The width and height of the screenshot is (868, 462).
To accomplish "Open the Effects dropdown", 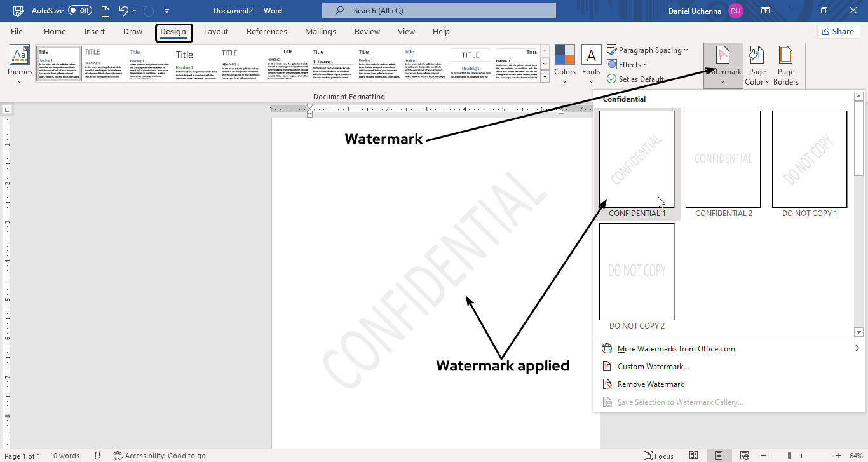I will click(x=628, y=64).
